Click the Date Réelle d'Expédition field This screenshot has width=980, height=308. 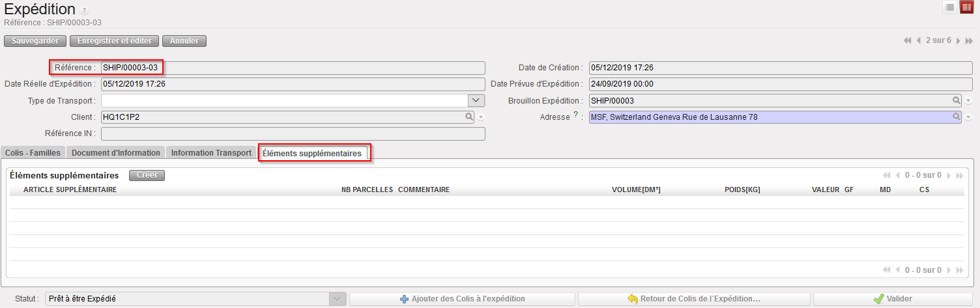tap(293, 84)
